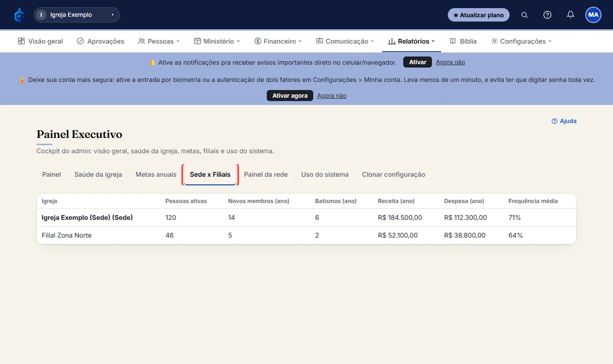Open the notifications bell icon
This screenshot has width=613, height=364.
click(570, 15)
